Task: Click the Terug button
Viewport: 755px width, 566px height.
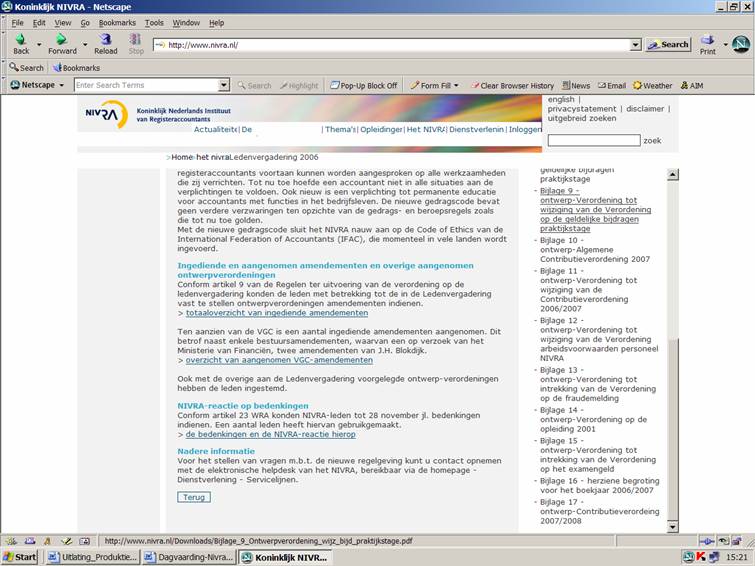Action: [x=194, y=497]
